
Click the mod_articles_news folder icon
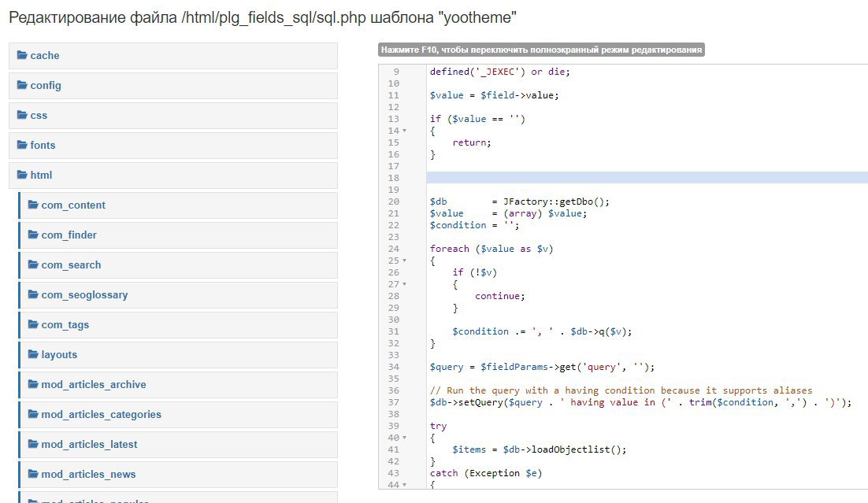(x=33, y=473)
